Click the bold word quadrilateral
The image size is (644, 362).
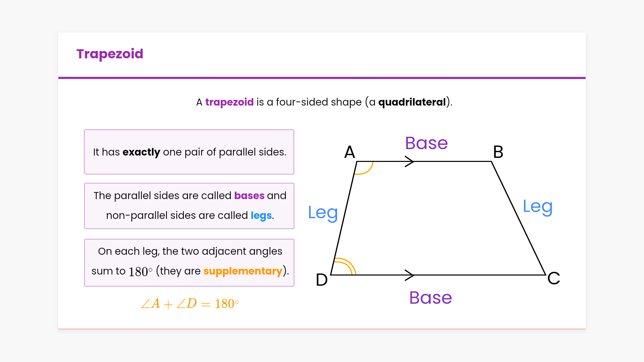pyautogui.click(x=412, y=102)
